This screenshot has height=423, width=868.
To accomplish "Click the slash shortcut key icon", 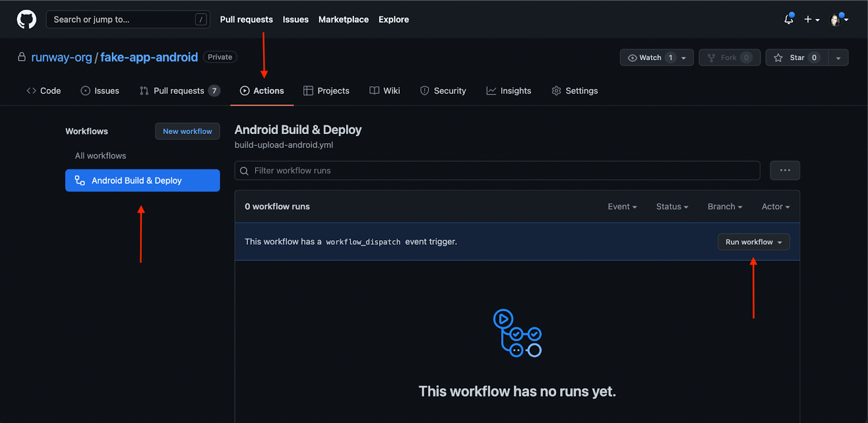I will (x=201, y=20).
